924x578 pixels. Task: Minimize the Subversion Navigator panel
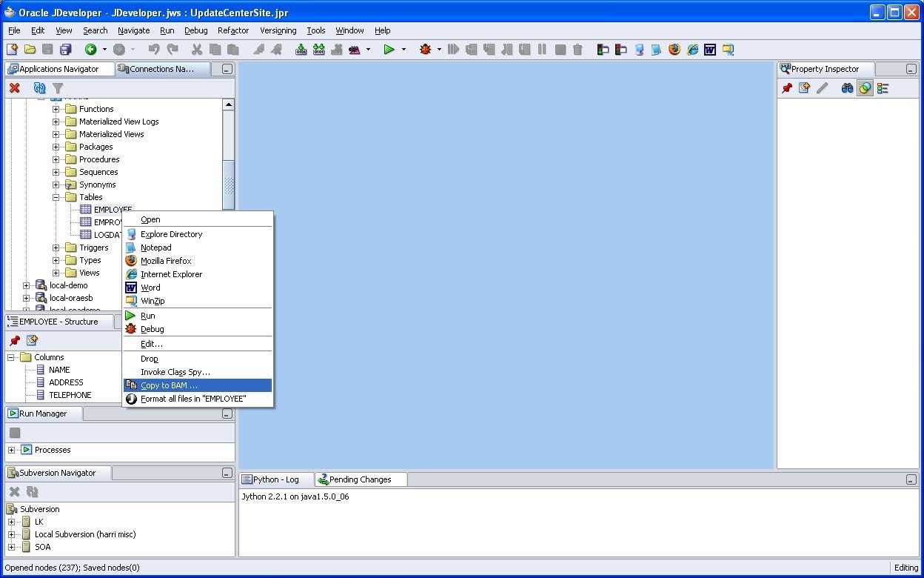click(x=227, y=473)
